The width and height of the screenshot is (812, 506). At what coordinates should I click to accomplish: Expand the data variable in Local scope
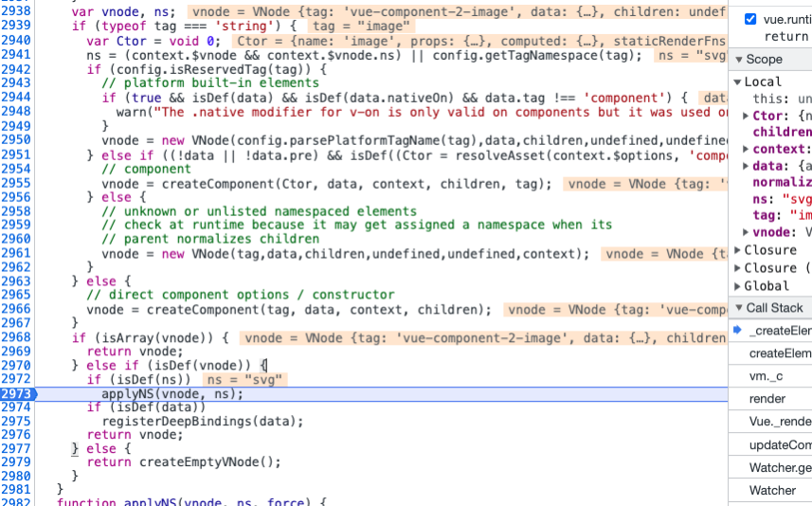(746, 166)
